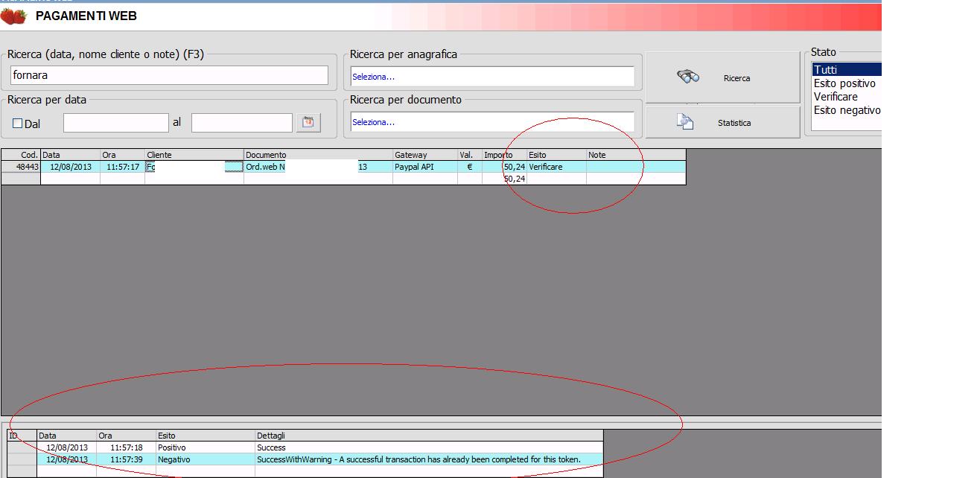The width and height of the screenshot is (980, 478).
Task: Open the Ricerca per anagrafica Seleziona field
Action: tap(492, 76)
